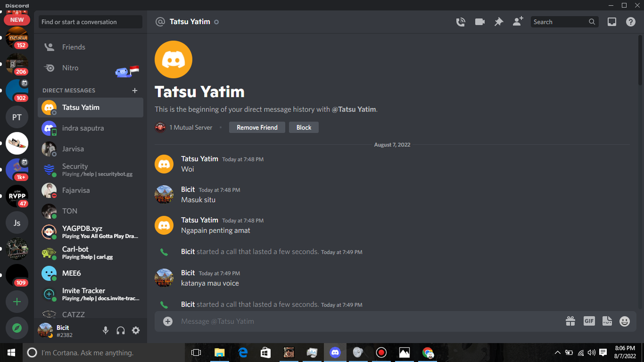
Task: Open File Explorer from the taskbar
Action: tap(219, 352)
